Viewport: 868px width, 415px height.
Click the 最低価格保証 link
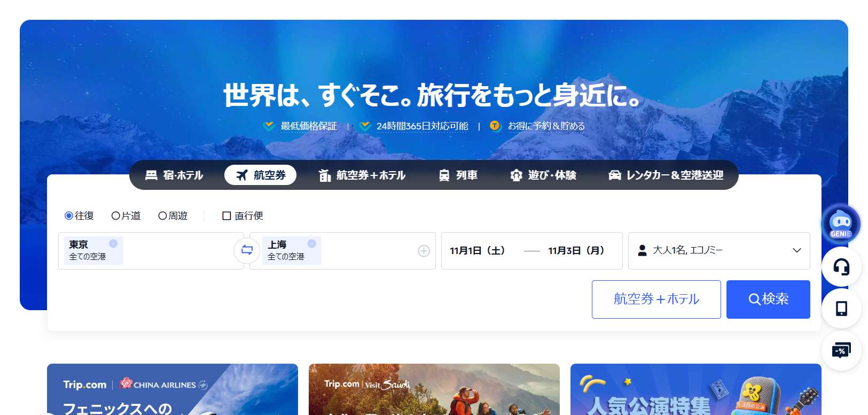pyautogui.click(x=309, y=126)
